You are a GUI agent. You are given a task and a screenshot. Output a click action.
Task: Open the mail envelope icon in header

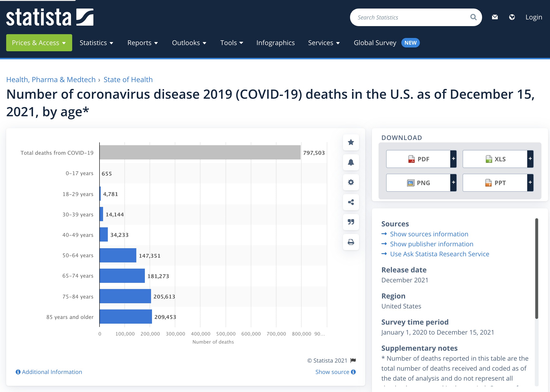(495, 17)
